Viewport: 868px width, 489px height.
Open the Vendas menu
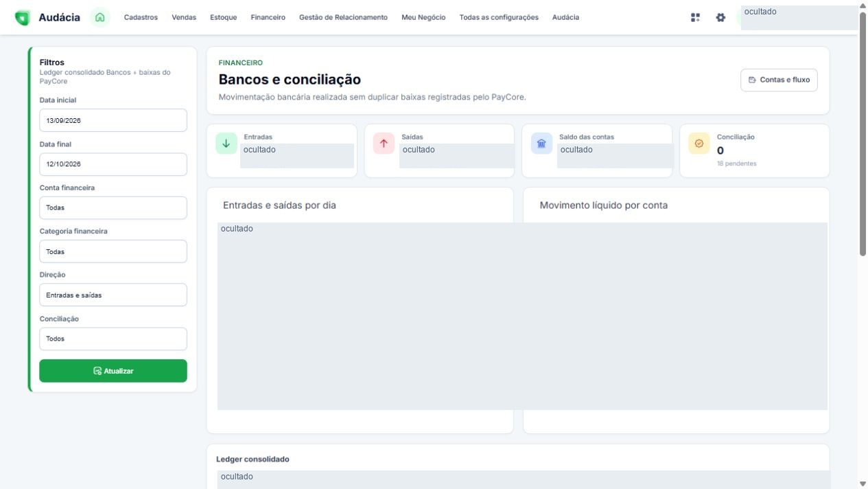184,17
